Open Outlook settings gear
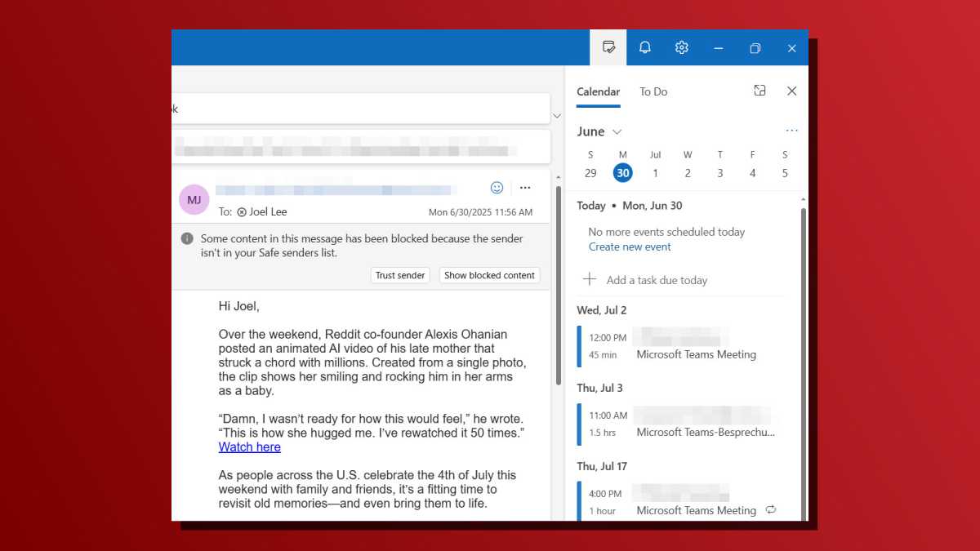The height and width of the screenshot is (551, 980). 681,47
